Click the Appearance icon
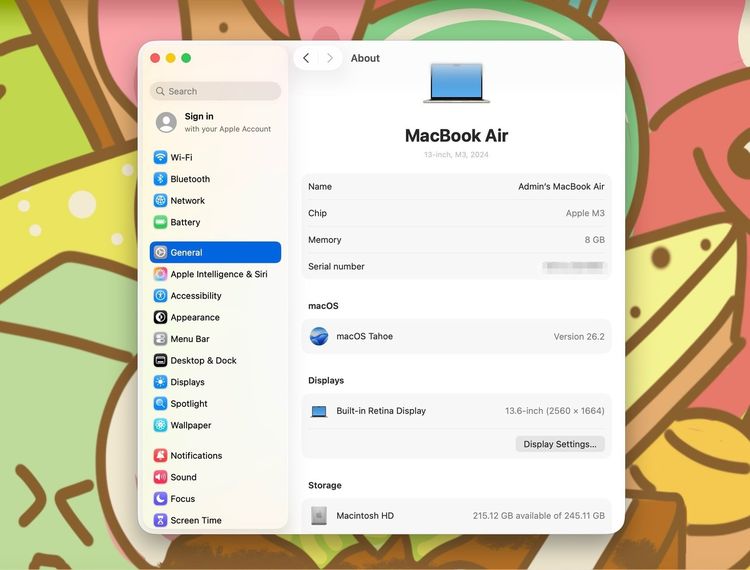Image resolution: width=750 pixels, height=570 pixels. (160, 317)
